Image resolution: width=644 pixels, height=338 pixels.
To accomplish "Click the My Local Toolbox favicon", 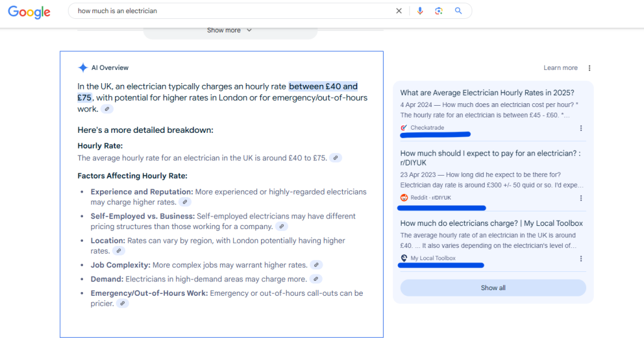I will click(404, 258).
